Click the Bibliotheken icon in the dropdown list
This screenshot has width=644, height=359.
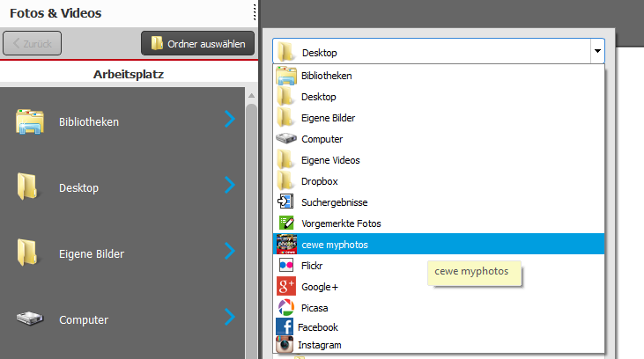tap(286, 76)
